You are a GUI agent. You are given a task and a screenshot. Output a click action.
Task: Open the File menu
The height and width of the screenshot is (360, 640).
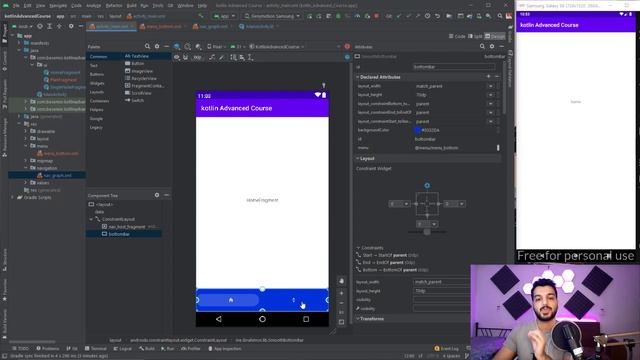pos(16,6)
